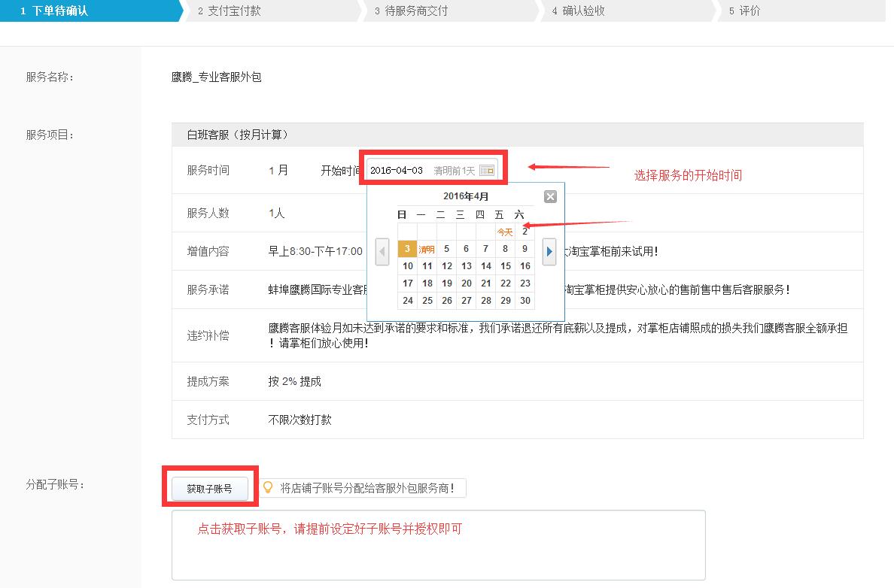The width and height of the screenshot is (894, 588).
Task: Click the 2016年4月 calendar header
Action: click(x=466, y=197)
